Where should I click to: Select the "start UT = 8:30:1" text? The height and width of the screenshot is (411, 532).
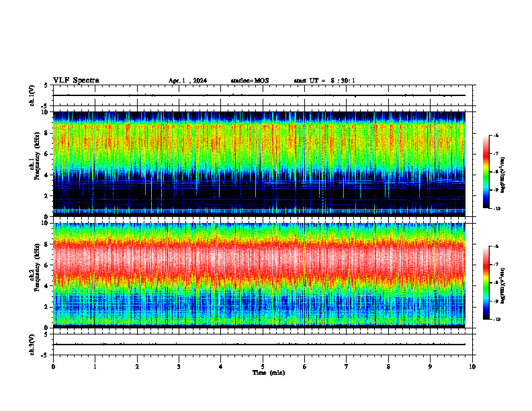(324, 81)
